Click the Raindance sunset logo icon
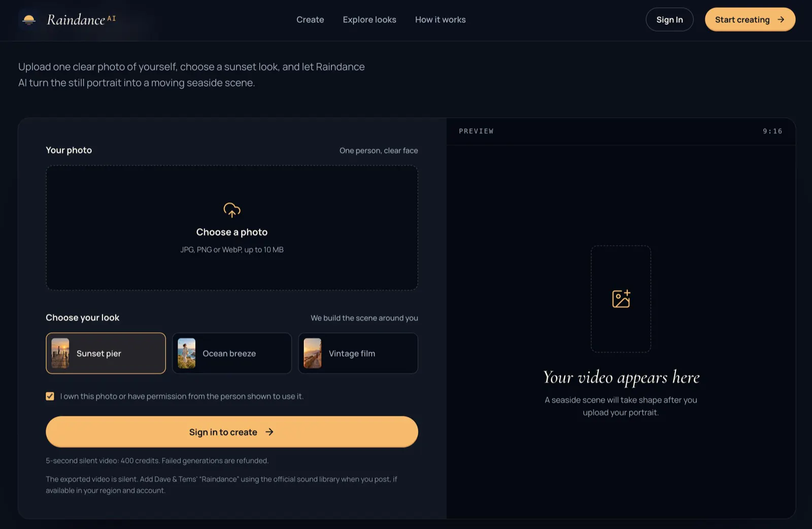 [29, 20]
